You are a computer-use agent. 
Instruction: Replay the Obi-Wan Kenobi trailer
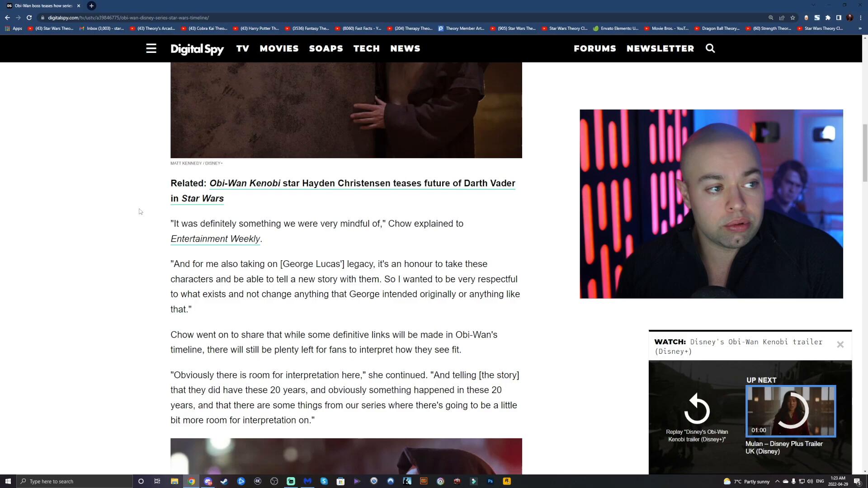[697, 408]
